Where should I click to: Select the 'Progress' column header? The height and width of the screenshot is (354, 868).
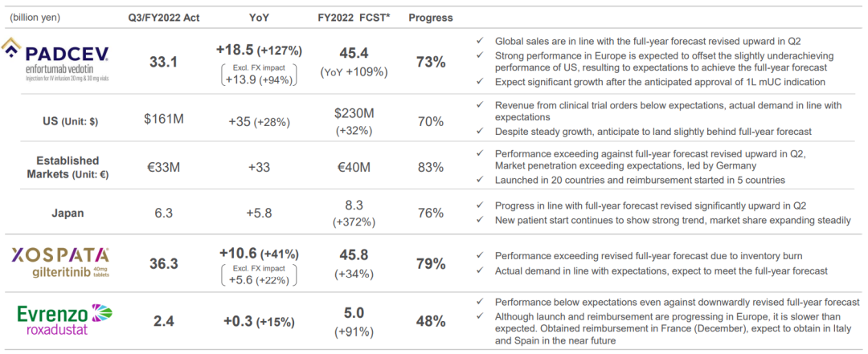(x=431, y=17)
